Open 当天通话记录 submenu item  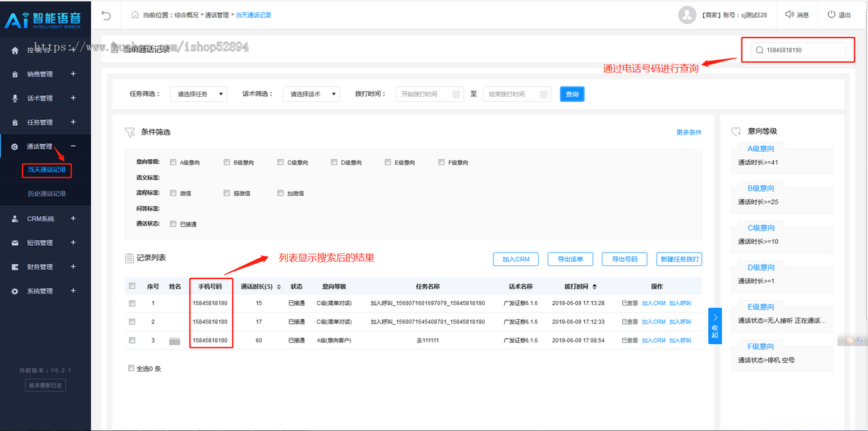(x=46, y=171)
